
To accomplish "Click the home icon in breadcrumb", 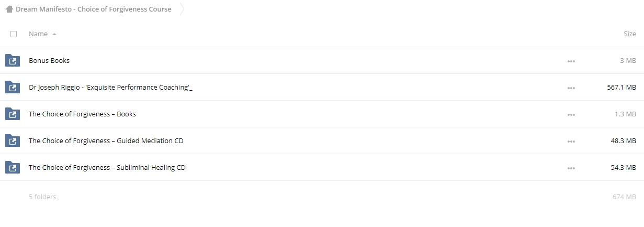I will (9, 9).
